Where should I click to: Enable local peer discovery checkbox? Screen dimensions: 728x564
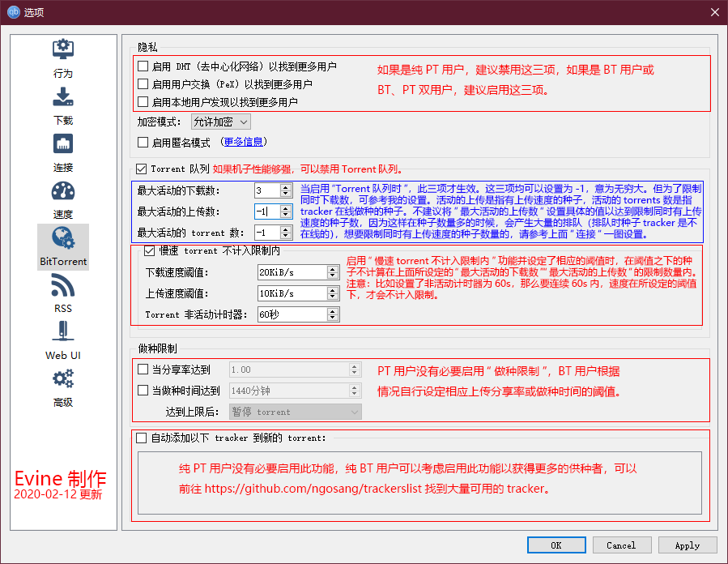point(143,101)
